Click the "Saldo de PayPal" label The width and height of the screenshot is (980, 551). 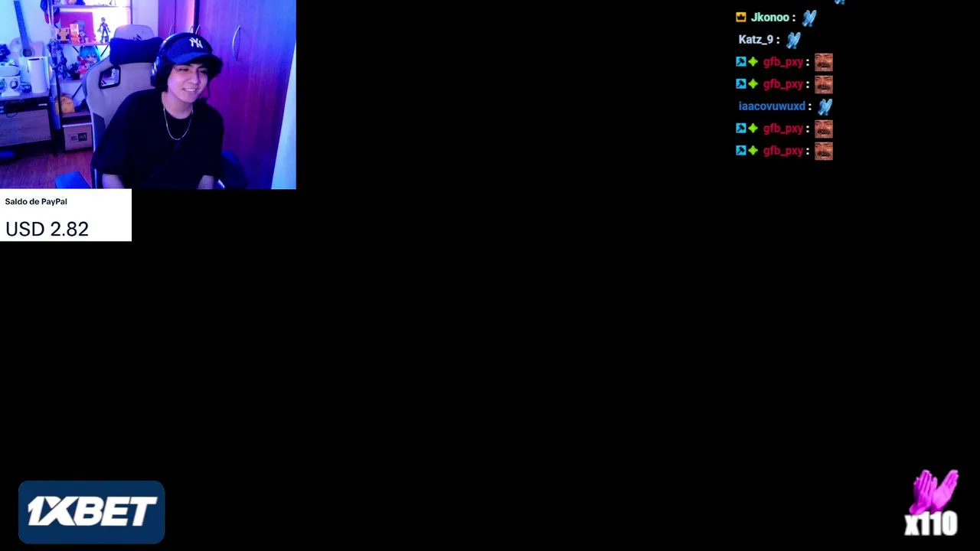pyautogui.click(x=36, y=201)
